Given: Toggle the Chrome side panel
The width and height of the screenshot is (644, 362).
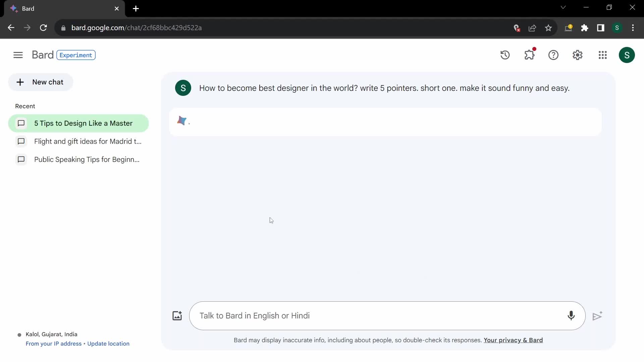Looking at the screenshot, I should pos(601,28).
